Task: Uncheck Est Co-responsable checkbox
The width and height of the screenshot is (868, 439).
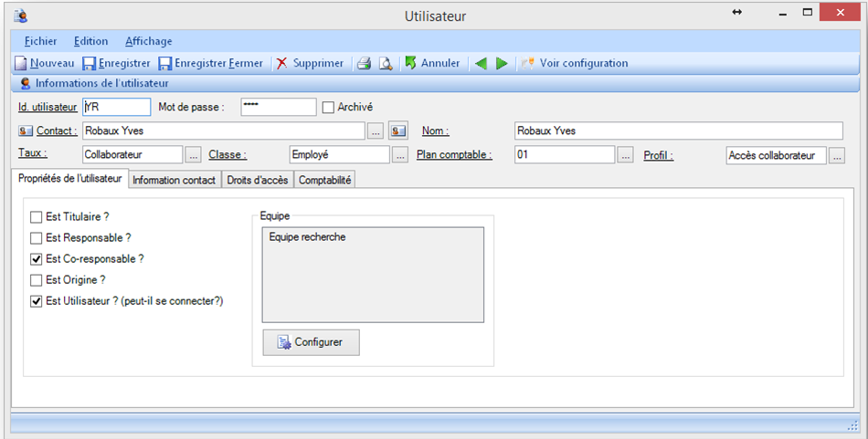Action: point(37,259)
